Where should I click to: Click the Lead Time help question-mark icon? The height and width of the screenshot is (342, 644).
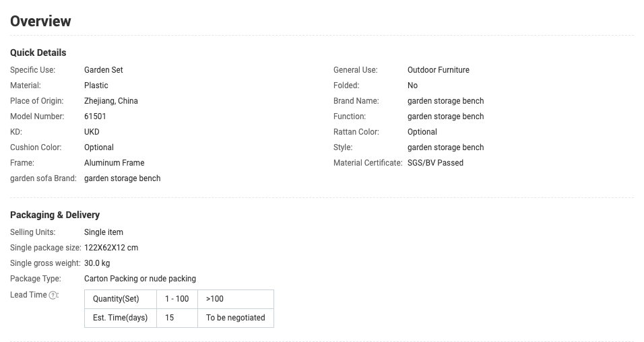pyautogui.click(x=53, y=295)
